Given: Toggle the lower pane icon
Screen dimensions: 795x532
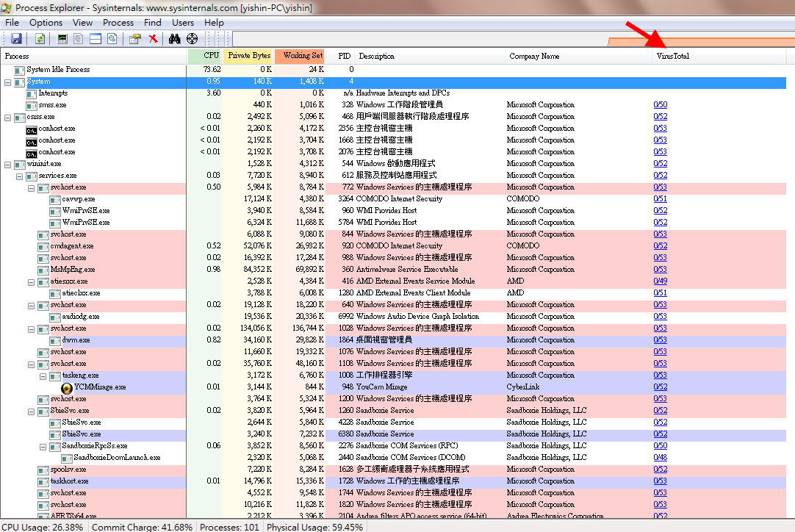Looking at the screenshot, I should tap(96, 38).
